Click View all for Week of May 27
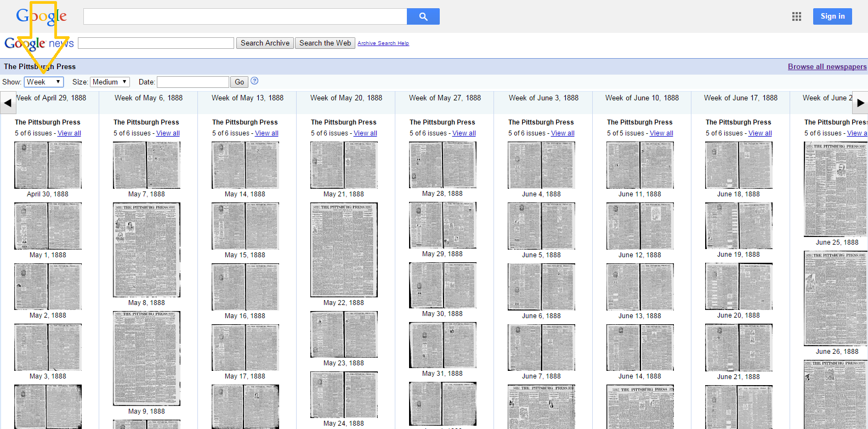Viewport: 868px width, 429px height. click(464, 133)
